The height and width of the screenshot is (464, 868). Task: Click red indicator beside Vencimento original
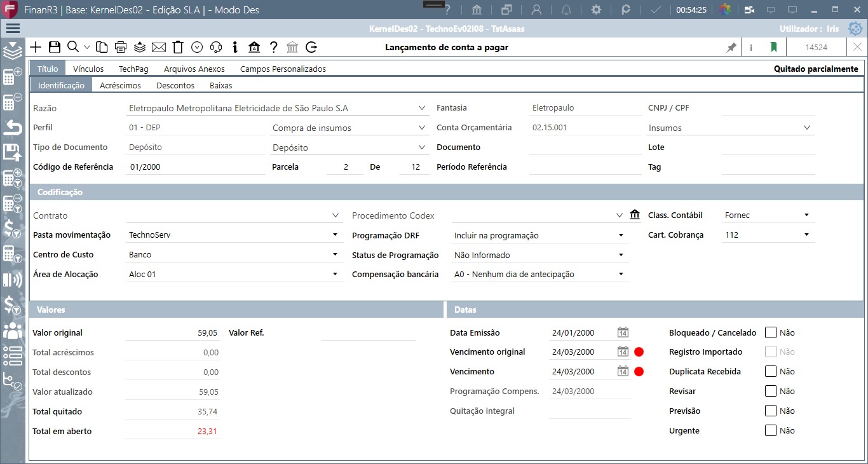coord(639,352)
